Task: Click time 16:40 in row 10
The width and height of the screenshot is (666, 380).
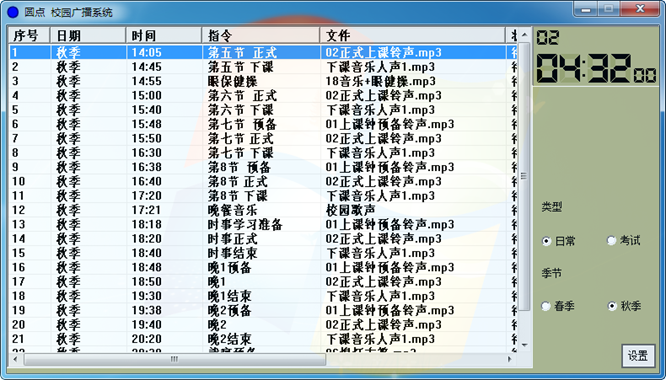Action: pyautogui.click(x=147, y=182)
